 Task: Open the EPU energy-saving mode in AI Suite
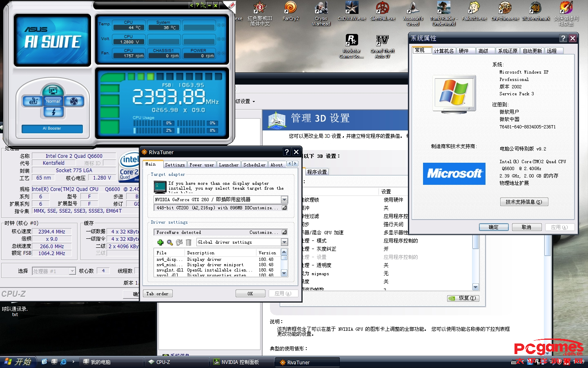[x=33, y=101]
